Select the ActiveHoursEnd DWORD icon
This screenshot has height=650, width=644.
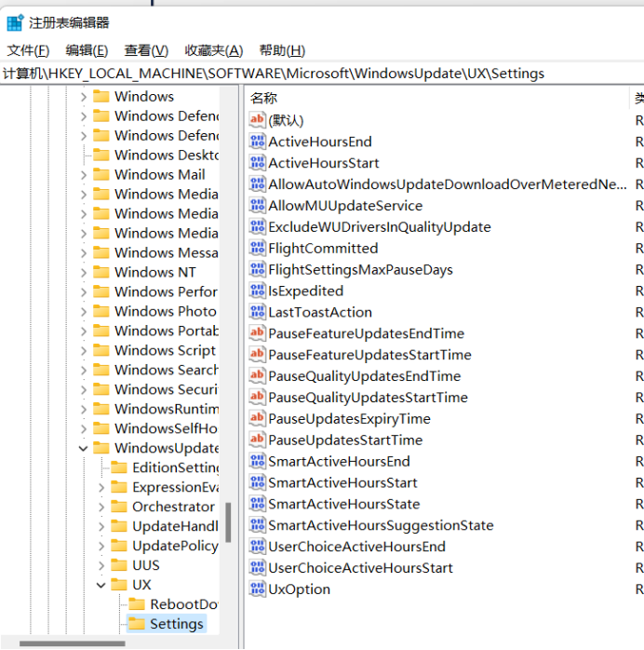click(x=257, y=142)
